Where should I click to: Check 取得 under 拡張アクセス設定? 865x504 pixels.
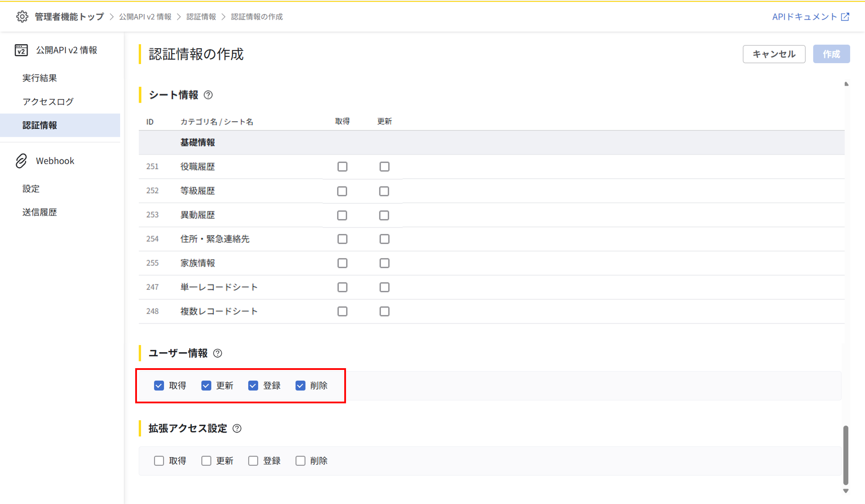[159, 461]
